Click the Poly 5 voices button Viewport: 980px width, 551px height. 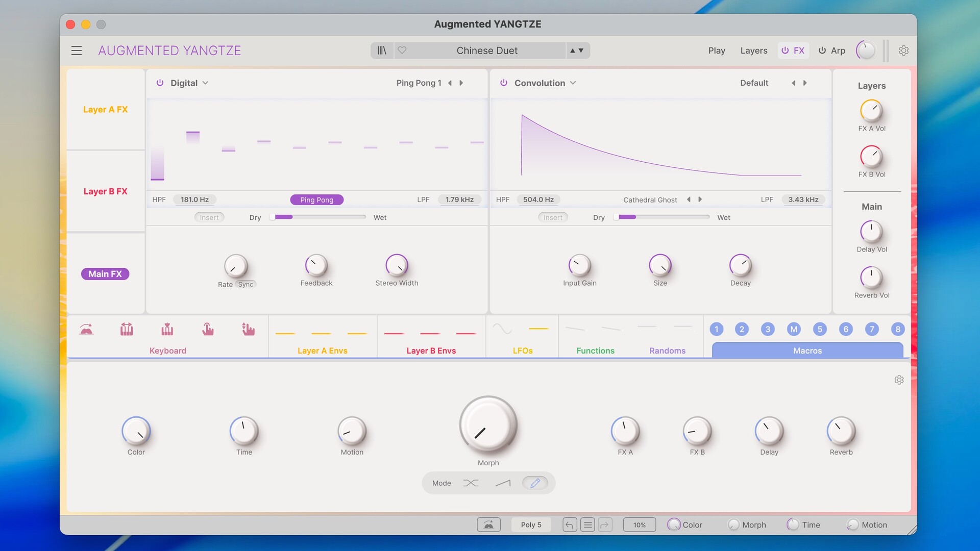tap(531, 524)
